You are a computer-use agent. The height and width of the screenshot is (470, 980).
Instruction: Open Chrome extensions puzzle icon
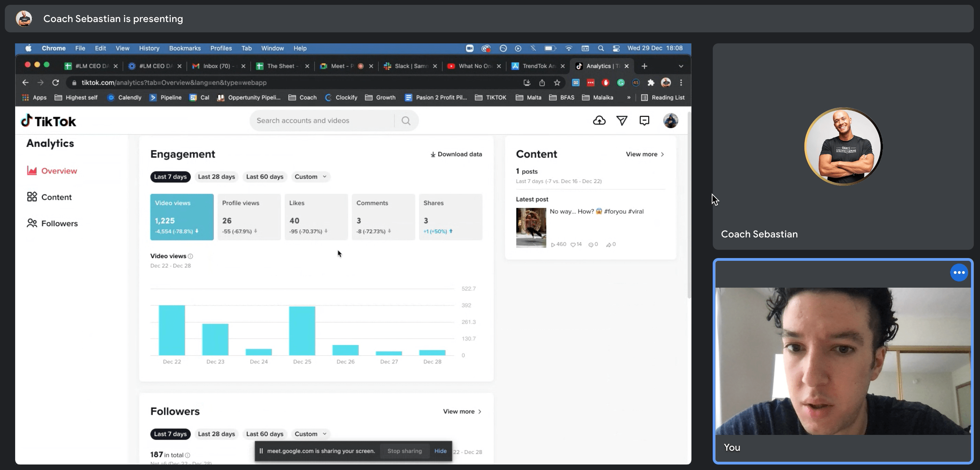click(x=651, y=83)
